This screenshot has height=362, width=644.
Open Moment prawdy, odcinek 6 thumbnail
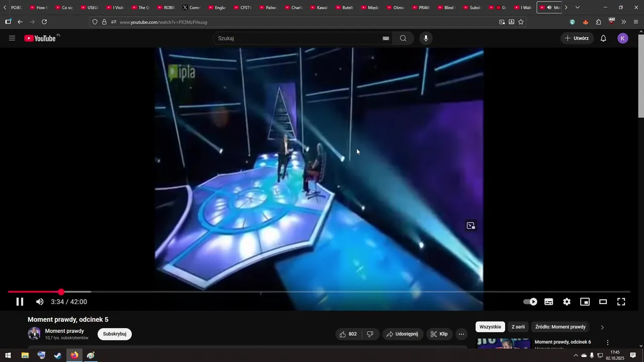(x=503, y=343)
